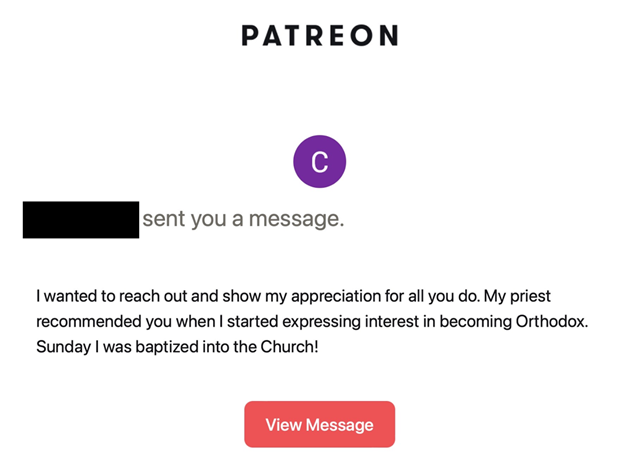Click the word "Church!" at message end

(289, 347)
